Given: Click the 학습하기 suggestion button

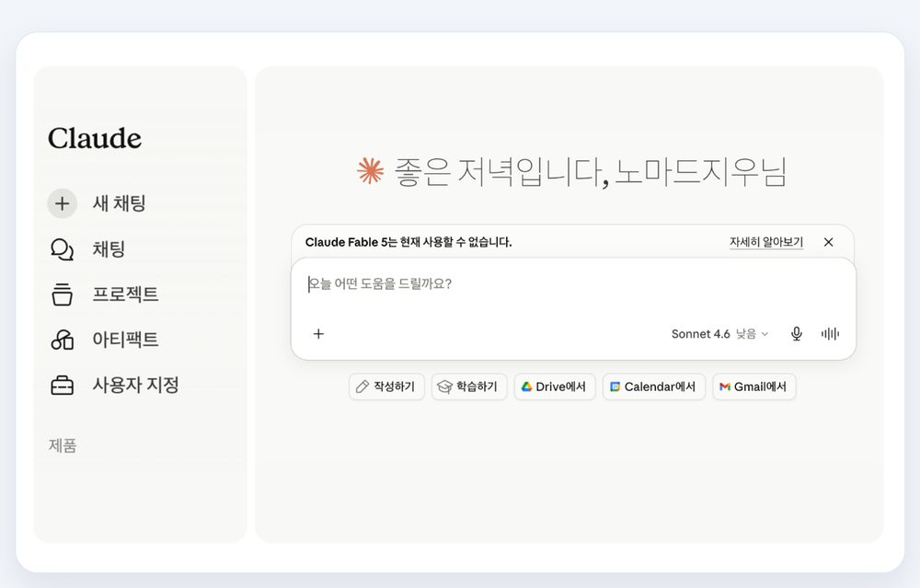Looking at the screenshot, I should click(469, 386).
